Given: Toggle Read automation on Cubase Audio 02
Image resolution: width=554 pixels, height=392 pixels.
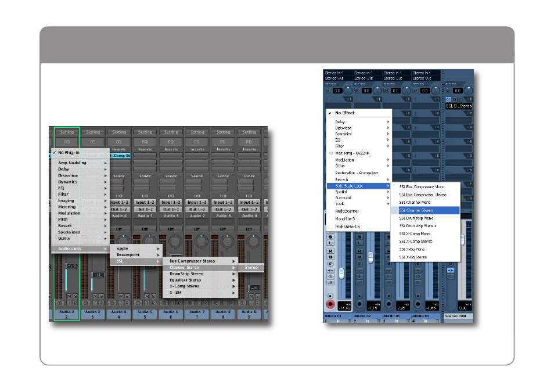Looking at the screenshot, I should coord(359,251).
